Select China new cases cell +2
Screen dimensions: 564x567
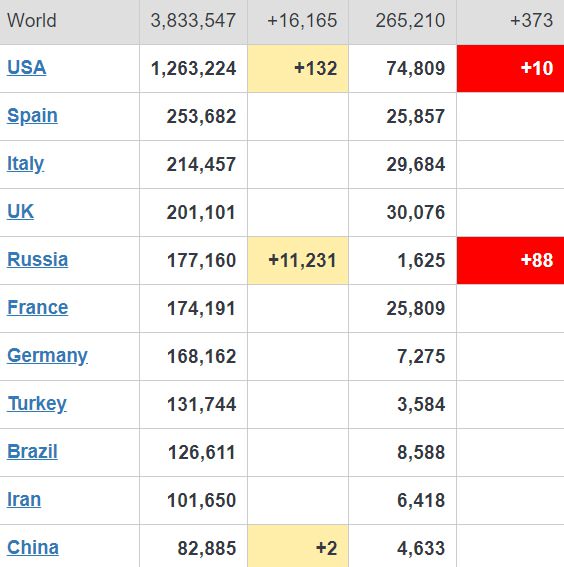[x=298, y=546]
